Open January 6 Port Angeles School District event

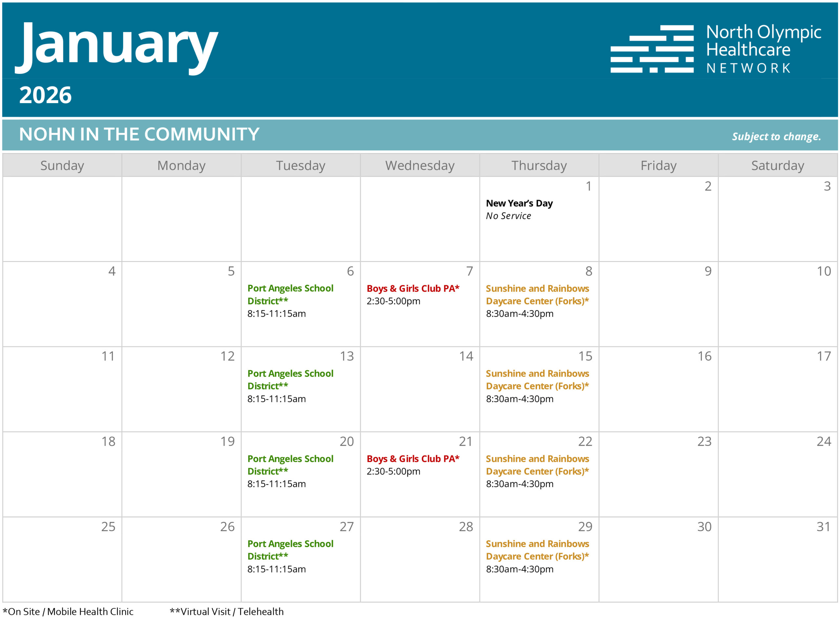point(290,301)
